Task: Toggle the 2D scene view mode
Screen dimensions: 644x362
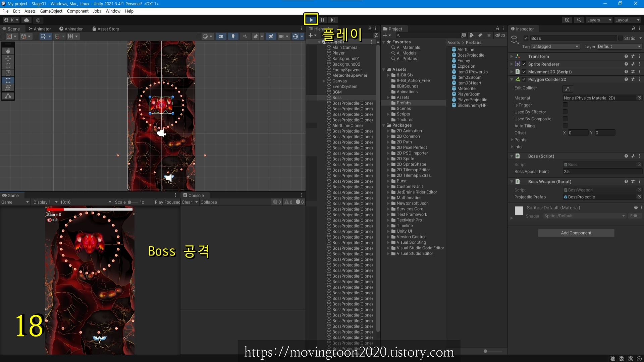Action: 221,37
